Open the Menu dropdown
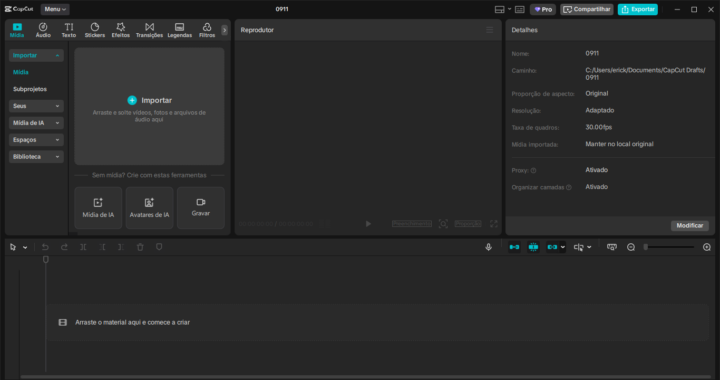This screenshot has height=380, width=720. 55,9
